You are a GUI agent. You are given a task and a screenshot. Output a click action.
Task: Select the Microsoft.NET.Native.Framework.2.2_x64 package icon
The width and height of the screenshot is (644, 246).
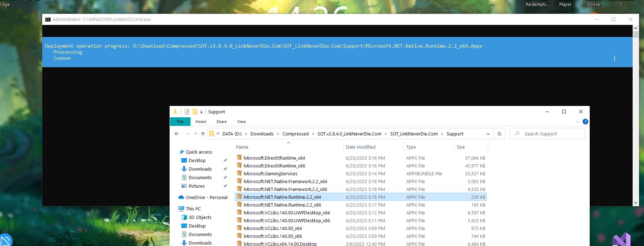pos(240,181)
